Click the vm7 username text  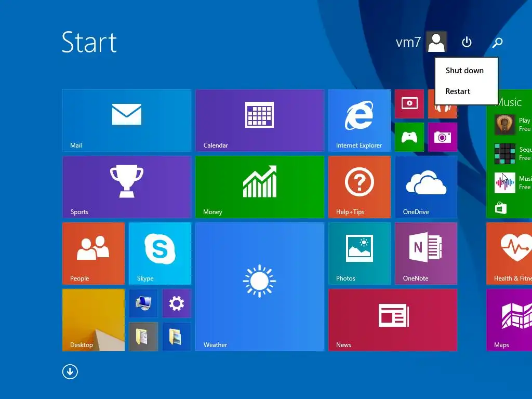click(408, 42)
